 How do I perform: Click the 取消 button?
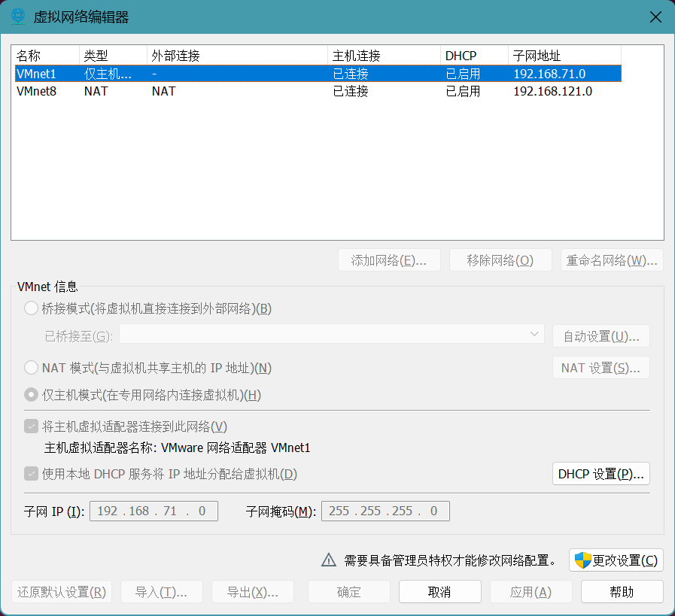coord(439,592)
